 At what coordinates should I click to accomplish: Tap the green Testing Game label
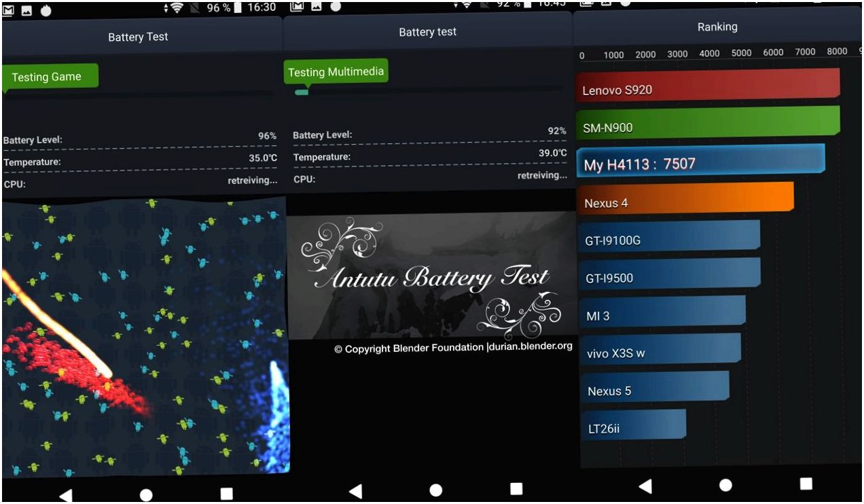point(50,77)
